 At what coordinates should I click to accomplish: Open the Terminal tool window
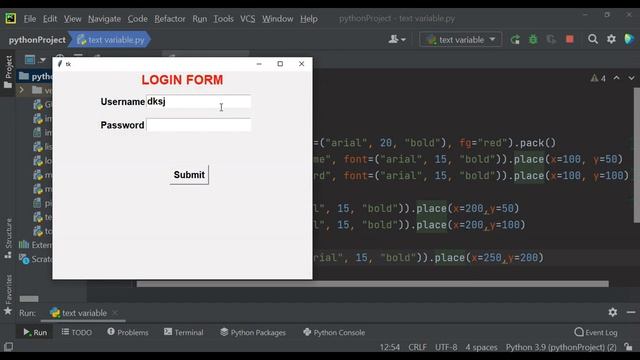point(184,332)
